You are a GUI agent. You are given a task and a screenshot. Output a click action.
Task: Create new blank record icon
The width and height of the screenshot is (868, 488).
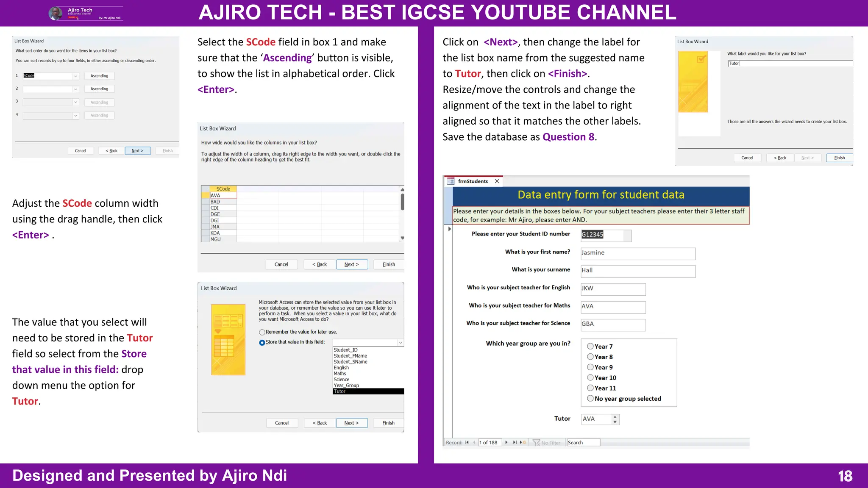(523, 442)
